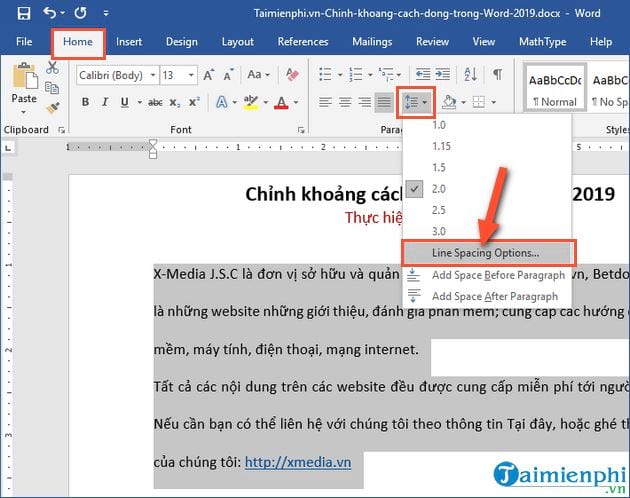Open the References tab

tap(303, 42)
